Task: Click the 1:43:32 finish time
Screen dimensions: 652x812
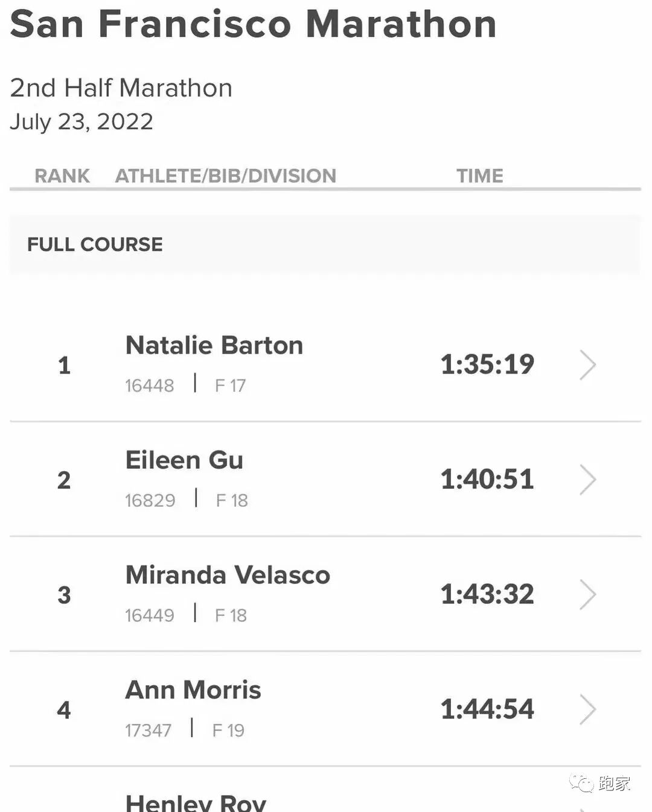Action: pos(487,594)
